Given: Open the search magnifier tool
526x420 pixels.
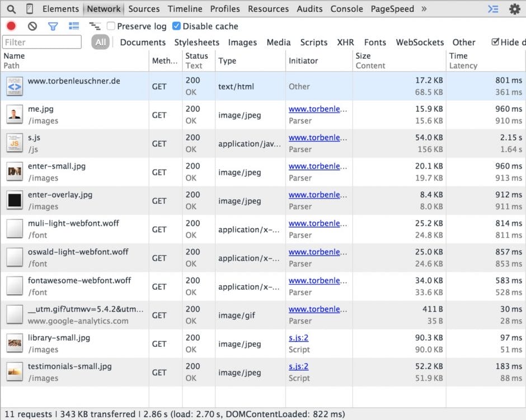Looking at the screenshot, I should 11,8.
